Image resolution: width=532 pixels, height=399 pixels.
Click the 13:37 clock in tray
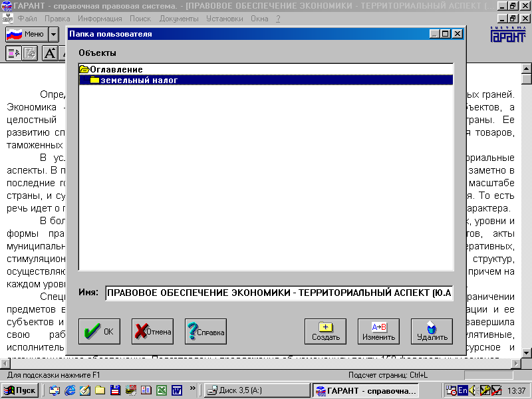517,391
